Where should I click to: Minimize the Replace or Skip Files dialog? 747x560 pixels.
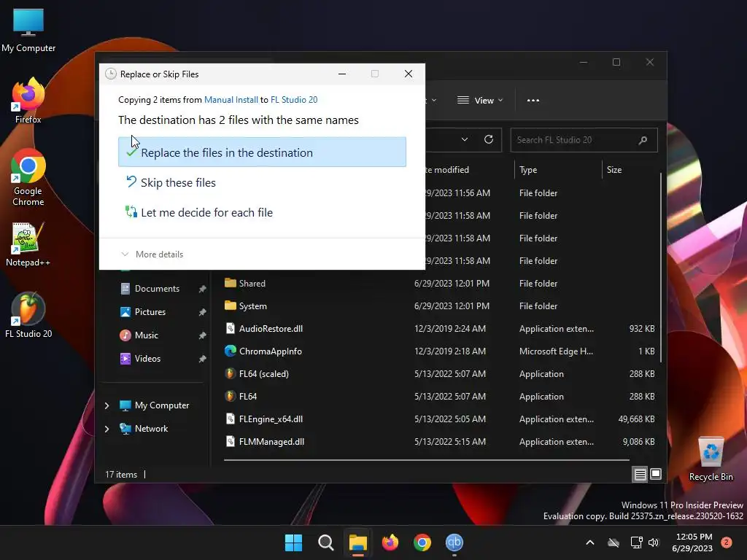[342, 74]
